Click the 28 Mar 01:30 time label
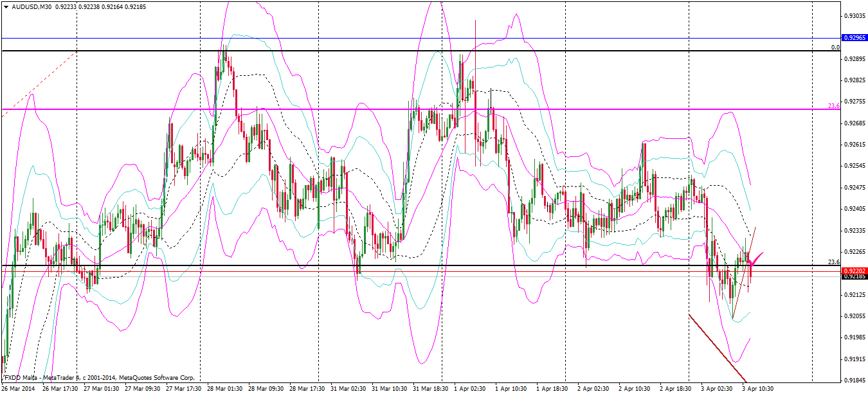The height and width of the screenshot is (394, 868). pos(225,389)
